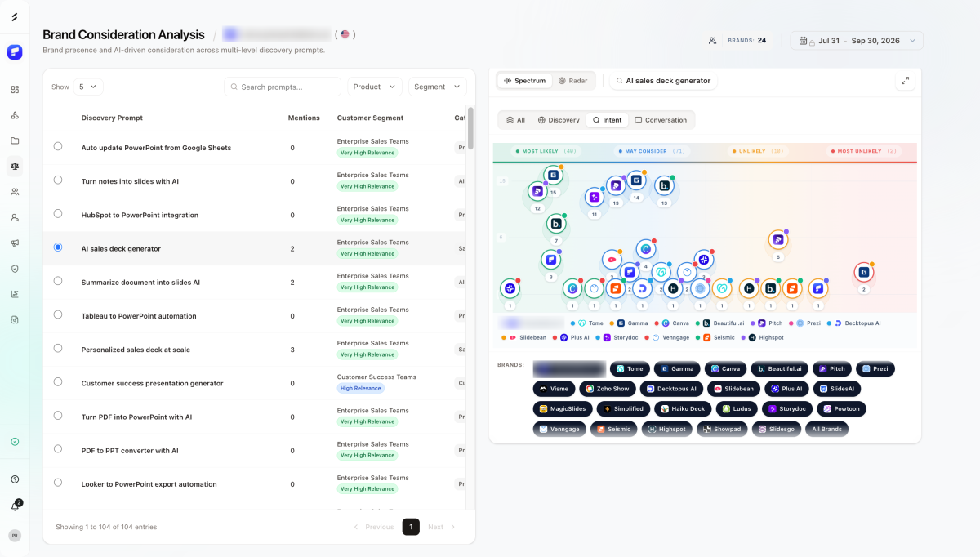
Task: Select the Conversation filter tab
Action: point(661,120)
